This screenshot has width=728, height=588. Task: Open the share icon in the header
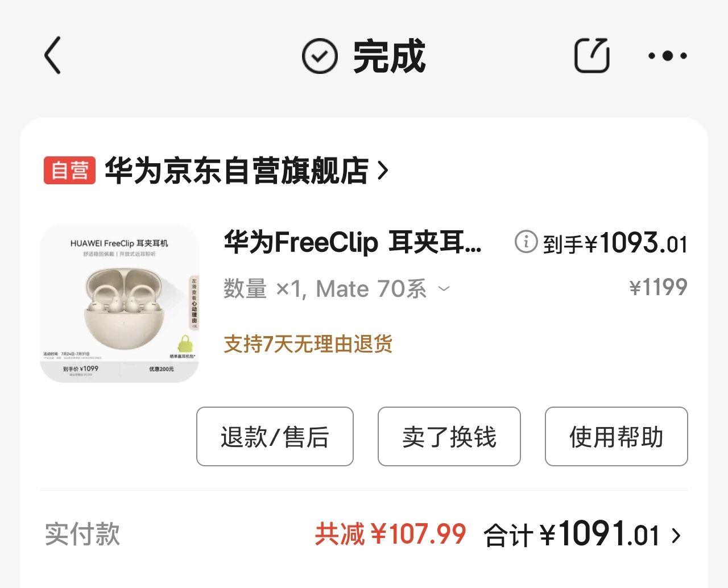pos(591,55)
